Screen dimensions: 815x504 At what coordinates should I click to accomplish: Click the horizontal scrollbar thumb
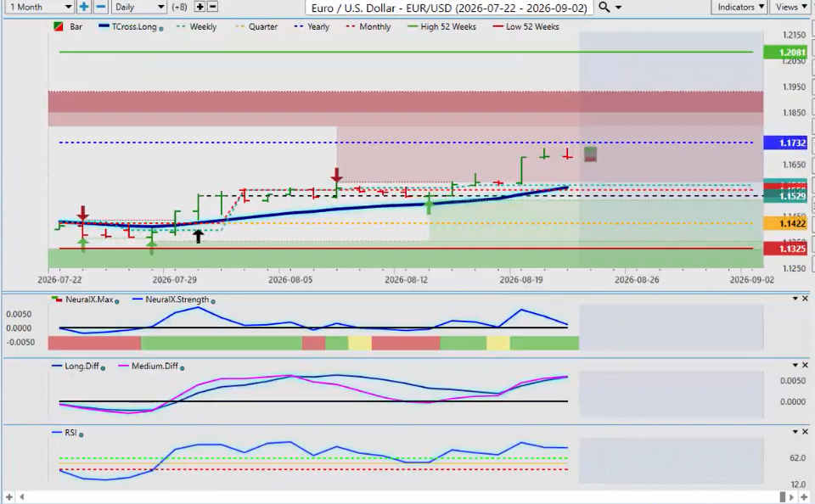coord(783,497)
